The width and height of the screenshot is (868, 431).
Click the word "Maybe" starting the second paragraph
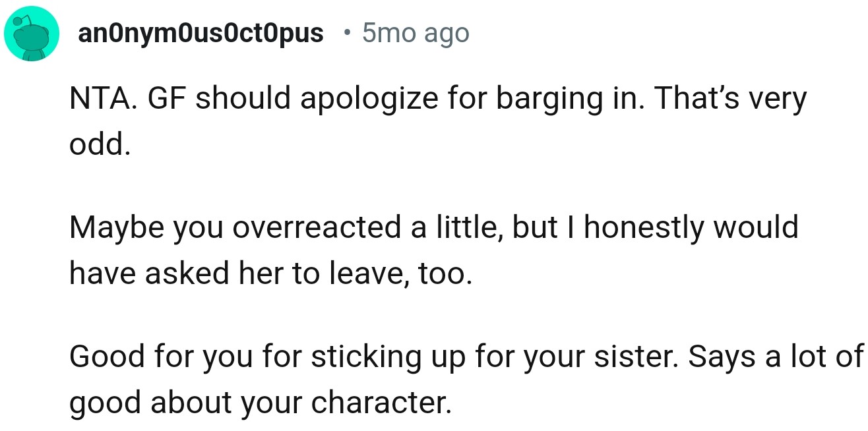pos(109,228)
